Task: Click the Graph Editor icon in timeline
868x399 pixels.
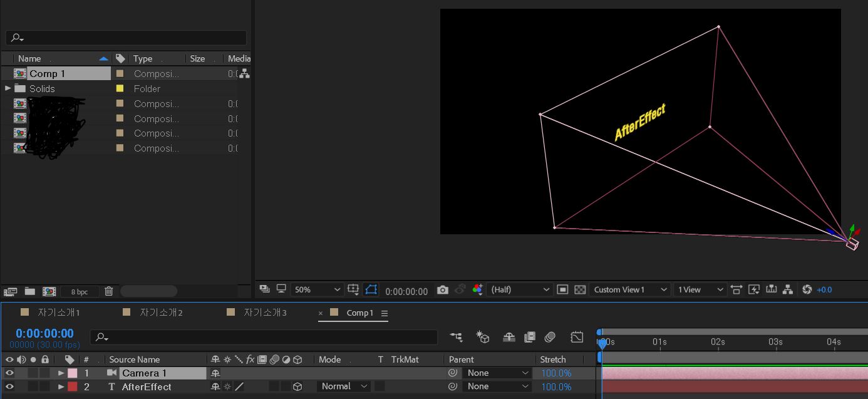Action: pyautogui.click(x=577, y=337)
